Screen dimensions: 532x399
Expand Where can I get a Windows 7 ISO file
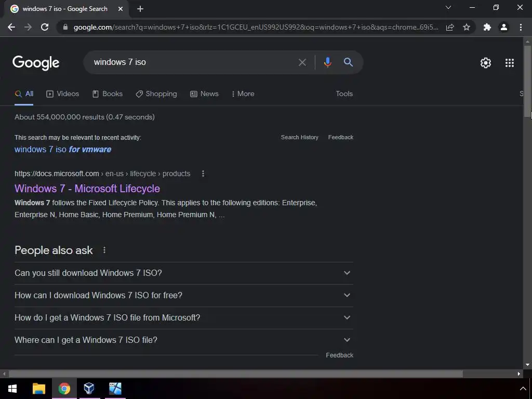[x=184, y=340]
